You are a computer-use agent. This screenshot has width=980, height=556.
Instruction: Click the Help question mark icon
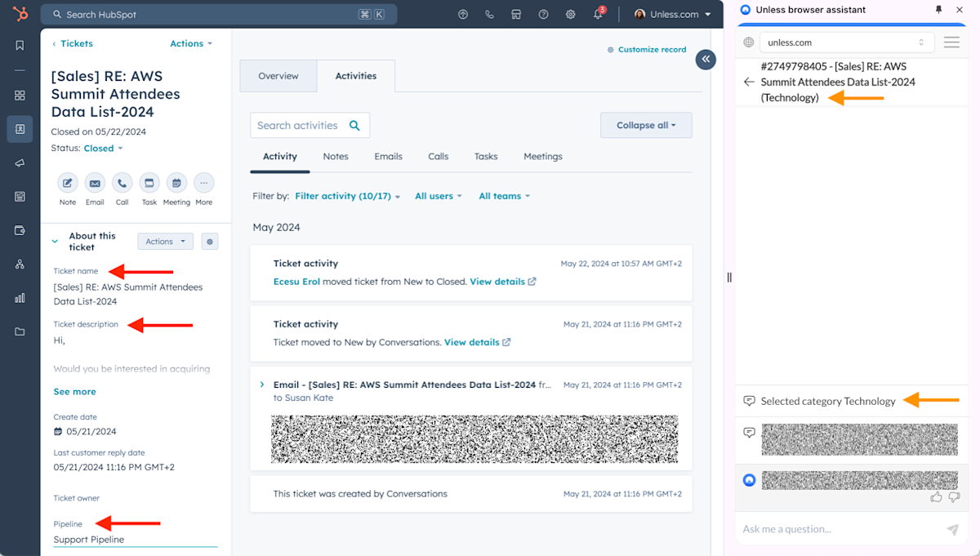click(x=543, y=14)
